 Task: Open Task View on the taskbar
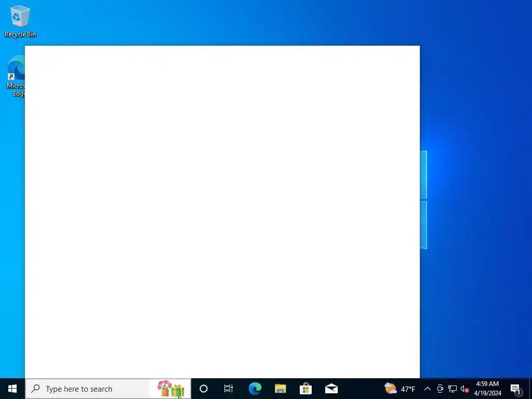229,389
